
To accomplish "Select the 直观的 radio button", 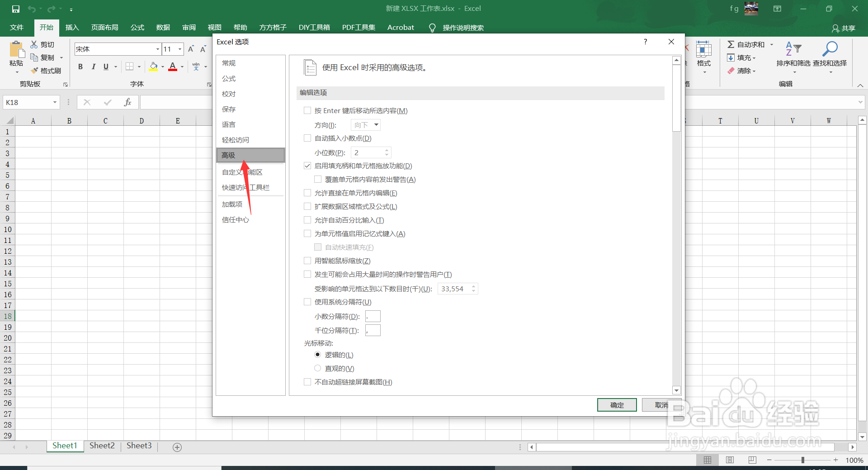I will [317, 368].
